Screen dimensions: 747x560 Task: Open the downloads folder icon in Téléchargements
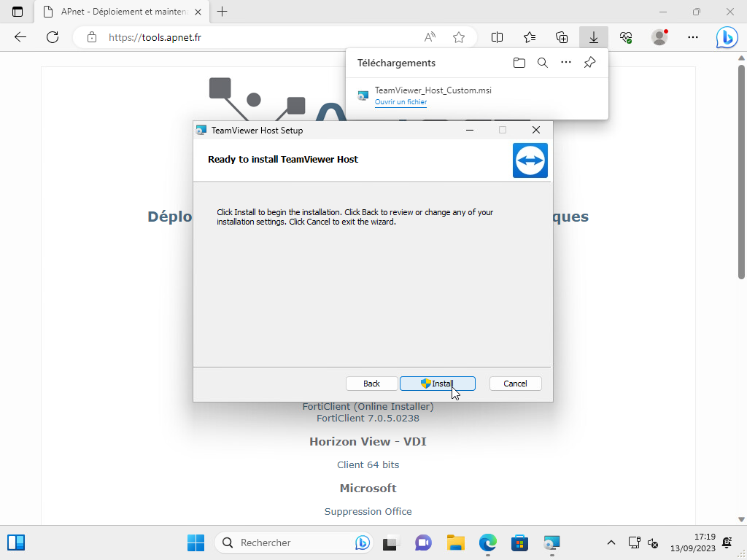[519, 63]
